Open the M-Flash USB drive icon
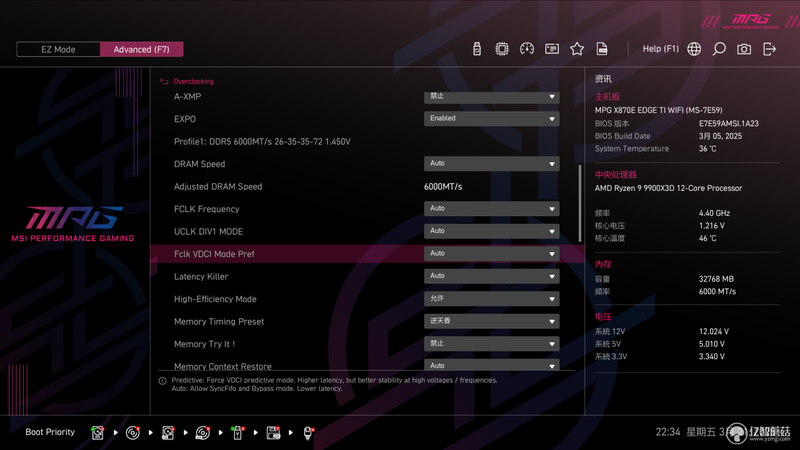800x450 pixels. point(477,49)
